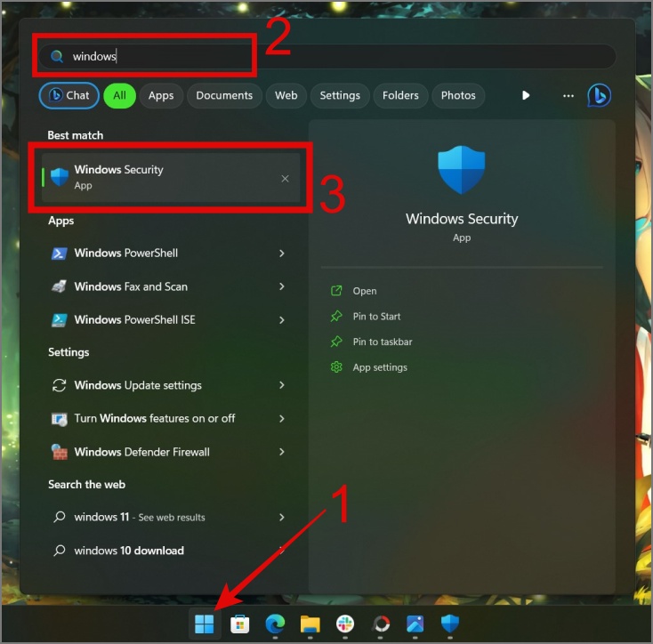Expand Windows Fax and Scan chevron
Image resolution: width=653 pixels, height=644 pixels.
282,286
